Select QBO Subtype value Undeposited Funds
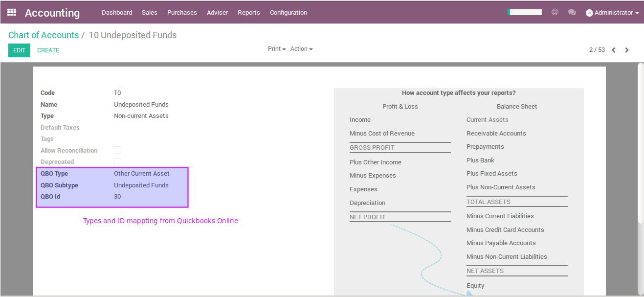Image resolution: width=644 pixels, height=297 pixels. point(141,185)
